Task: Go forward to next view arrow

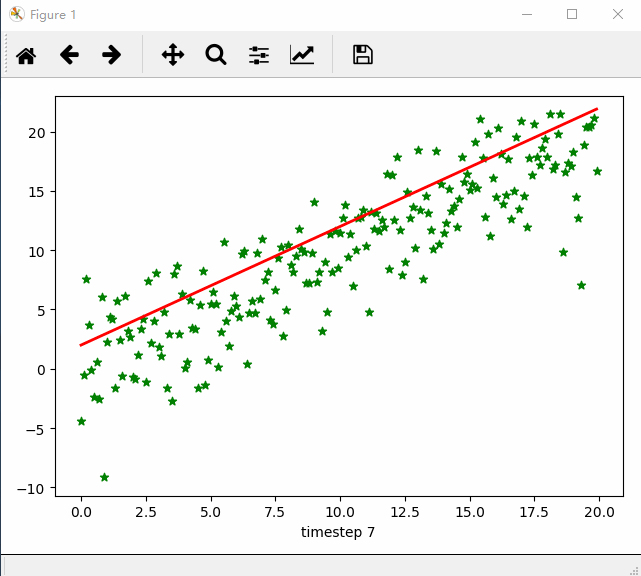Action: [112, 55]
